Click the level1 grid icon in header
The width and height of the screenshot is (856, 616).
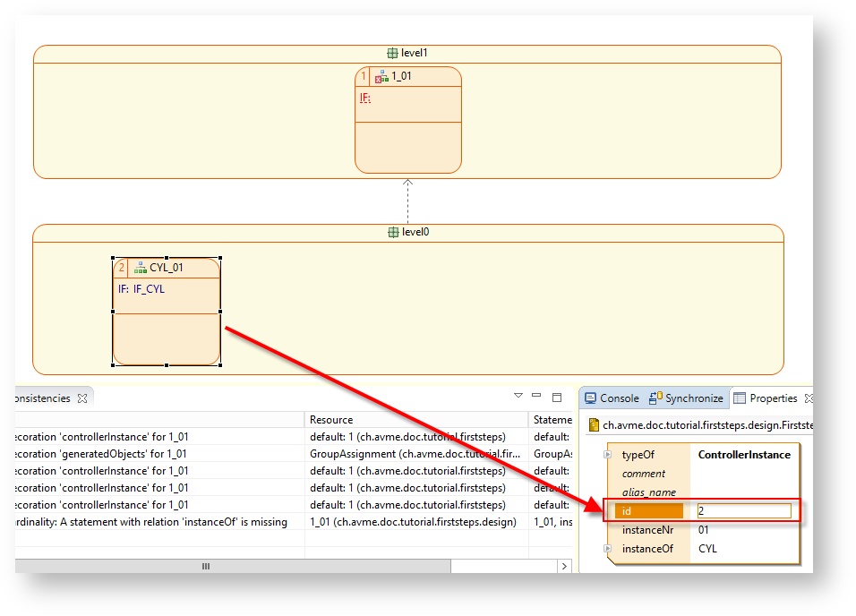coord(392,54)
